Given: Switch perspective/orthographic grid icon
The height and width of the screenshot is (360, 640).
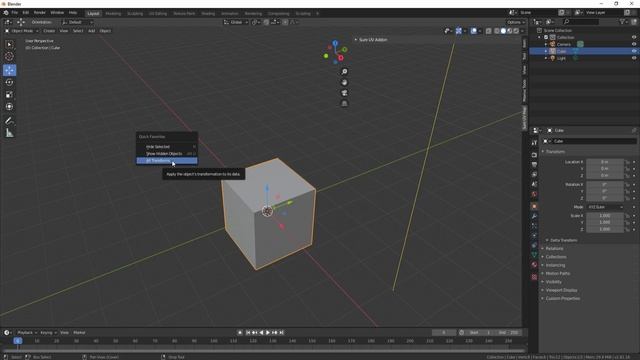Looking at the screenshot, I should point(344,104).
